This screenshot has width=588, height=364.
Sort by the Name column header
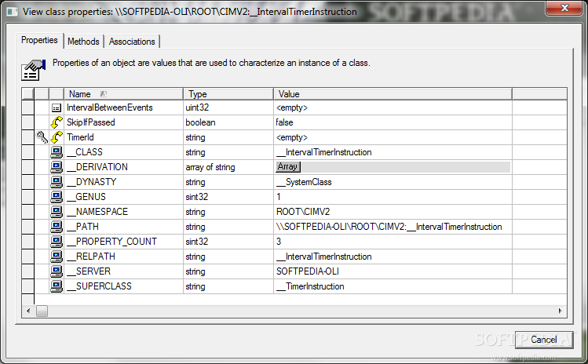point(124,93)
